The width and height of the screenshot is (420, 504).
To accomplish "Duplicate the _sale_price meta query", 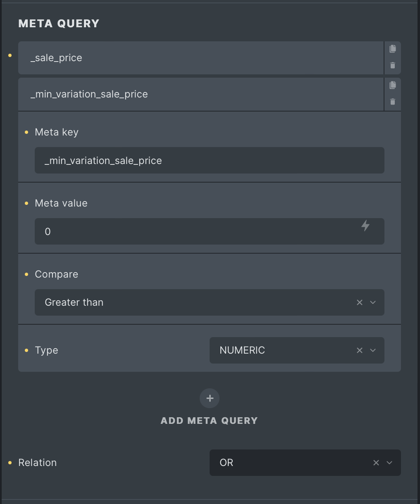I will coord(393,49).
